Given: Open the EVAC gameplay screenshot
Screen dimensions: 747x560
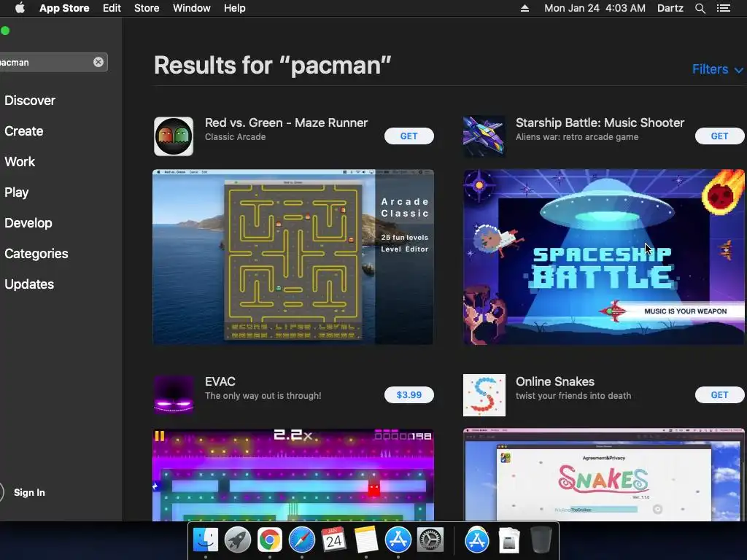Looking at the screenshot, I should coord(293,474).
